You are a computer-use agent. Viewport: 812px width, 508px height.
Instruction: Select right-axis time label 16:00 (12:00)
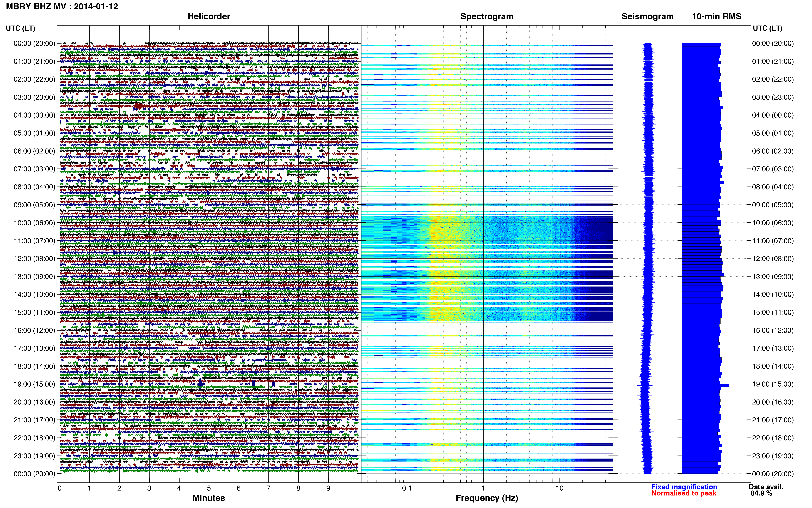773,331
